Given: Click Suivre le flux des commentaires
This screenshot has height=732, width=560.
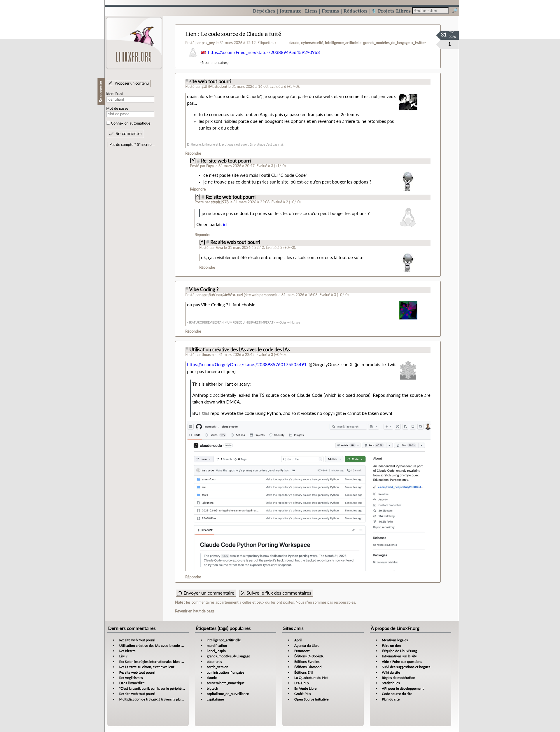Looking at the screenshot, I should [276, 593].
